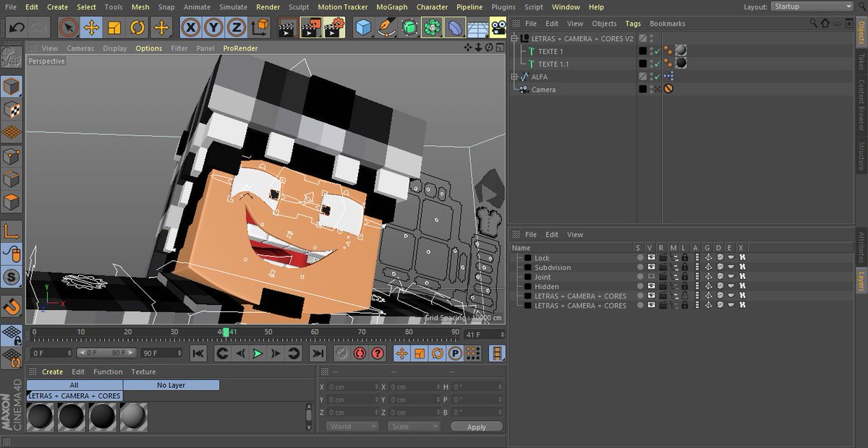The width and height of the screenshot is (868, 448).
Task: Click the Subdvision layer color swatch
Action: tap(528, 267)
